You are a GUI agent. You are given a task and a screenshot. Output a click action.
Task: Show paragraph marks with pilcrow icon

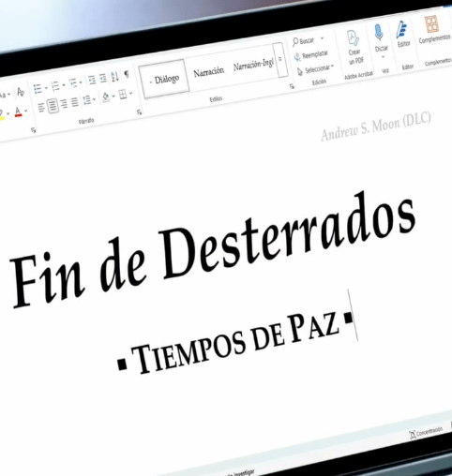(x=127, y=74)
